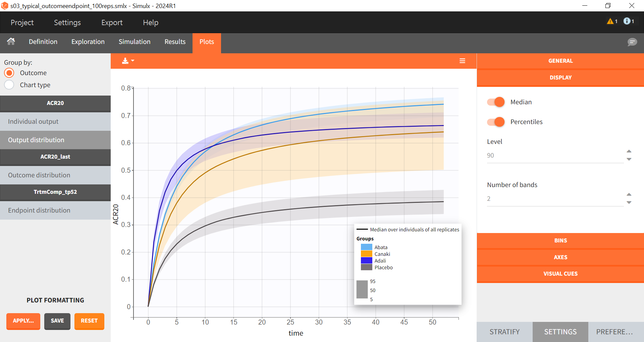644x342 pixels.
Task: Select the Chart type radio button
Action: tap(9, 85)
